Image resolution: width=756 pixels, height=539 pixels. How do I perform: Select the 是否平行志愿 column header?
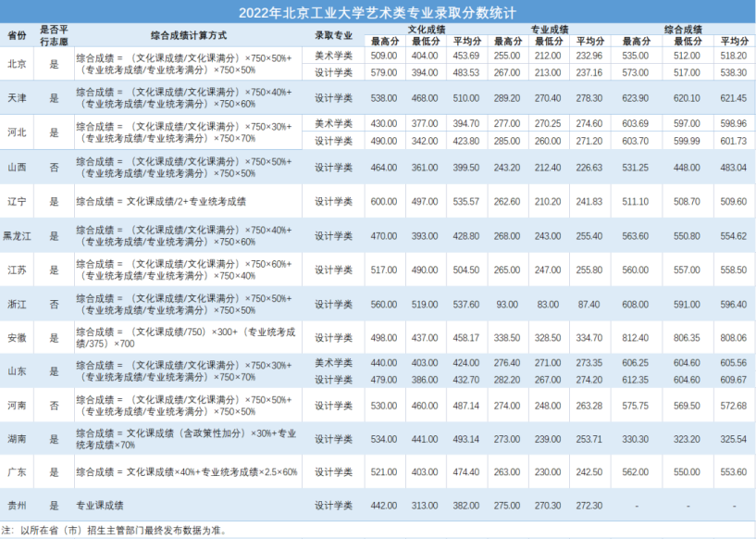point(54,36)
